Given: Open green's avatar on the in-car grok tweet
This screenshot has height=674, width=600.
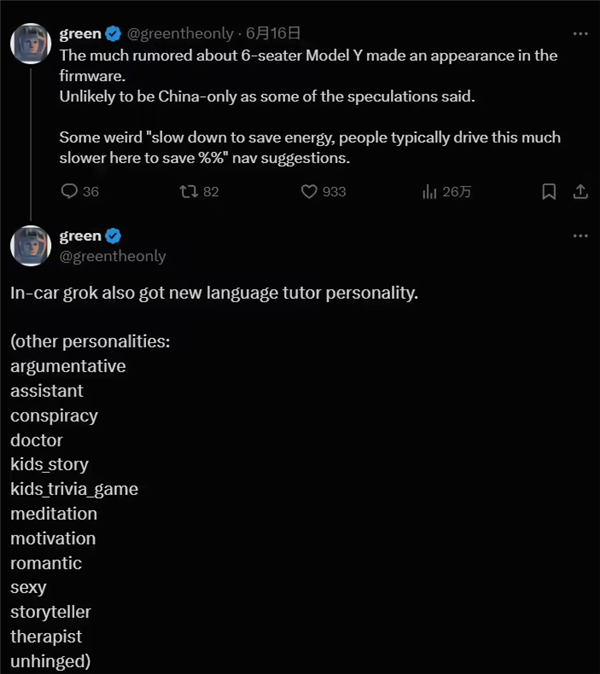Looking at the screenshot, I should 31,246.
